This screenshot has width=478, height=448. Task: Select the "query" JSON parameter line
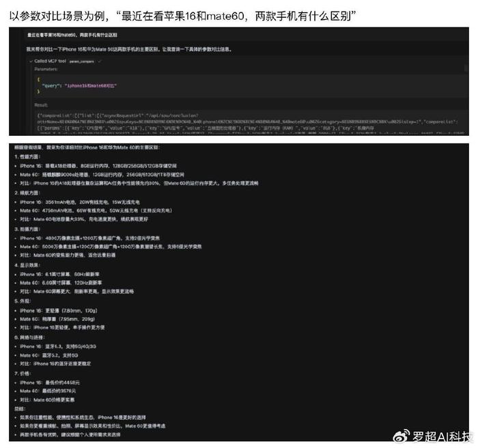coord(79,85)
